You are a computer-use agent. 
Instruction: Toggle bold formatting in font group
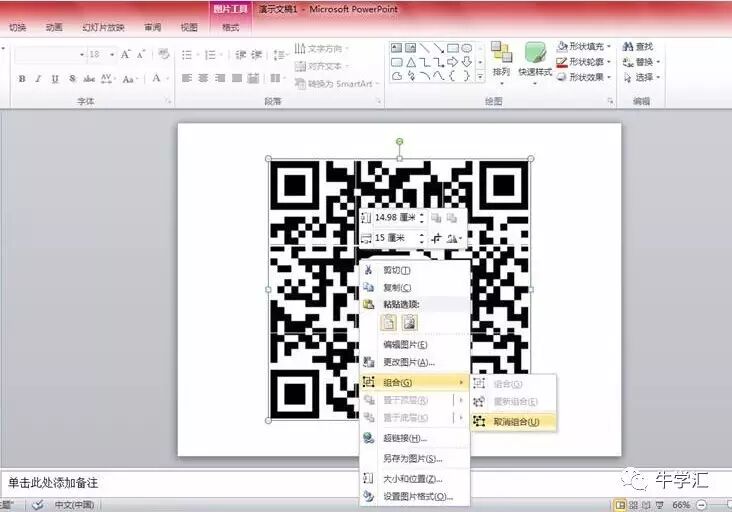click(x=22, y=78)
